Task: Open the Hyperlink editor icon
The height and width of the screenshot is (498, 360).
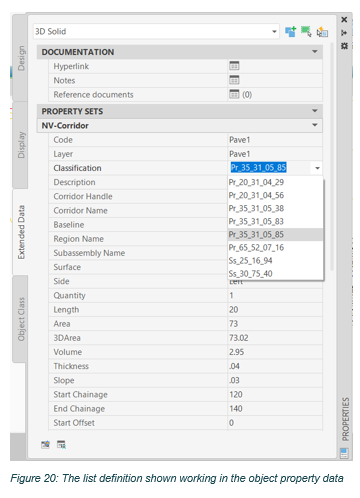Action: tap(234, 66)
